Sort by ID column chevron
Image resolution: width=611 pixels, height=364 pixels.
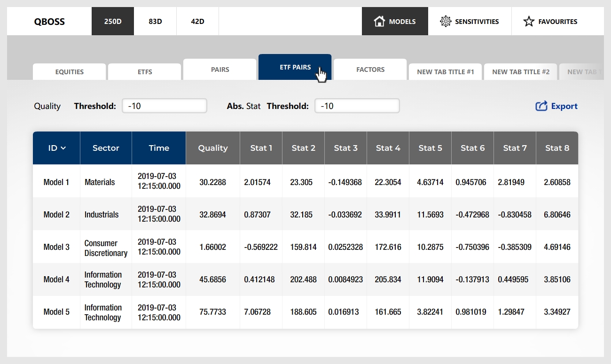point(63,148)
